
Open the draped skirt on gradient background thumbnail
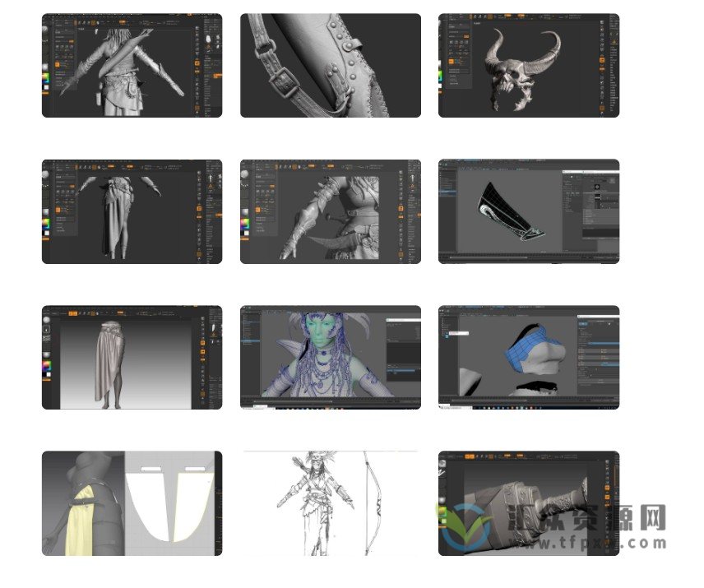132,357
